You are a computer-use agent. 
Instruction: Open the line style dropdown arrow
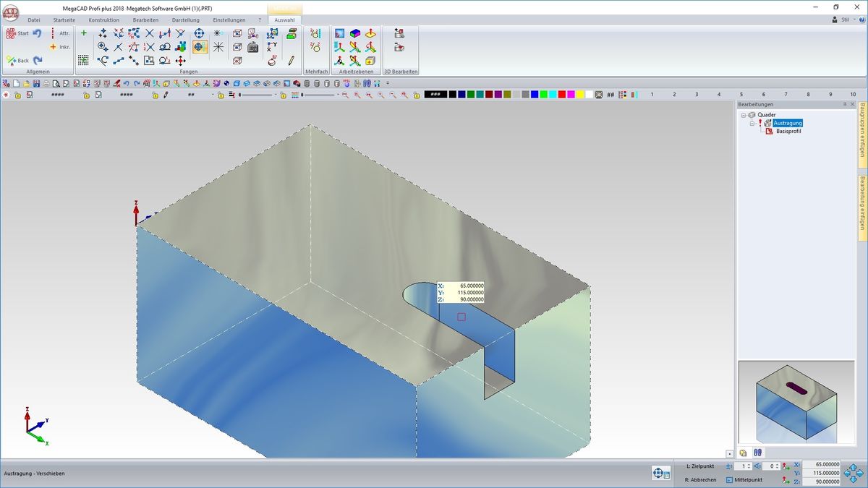coord(275,95)
